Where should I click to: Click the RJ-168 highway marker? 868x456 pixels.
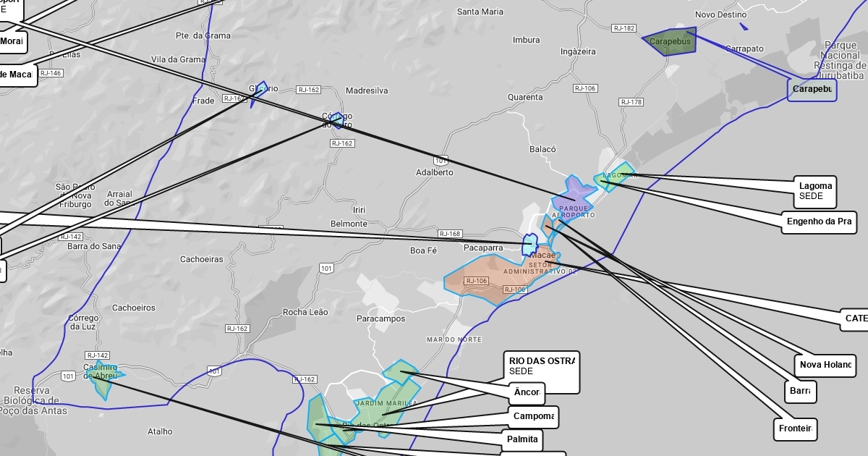[450, 234]
